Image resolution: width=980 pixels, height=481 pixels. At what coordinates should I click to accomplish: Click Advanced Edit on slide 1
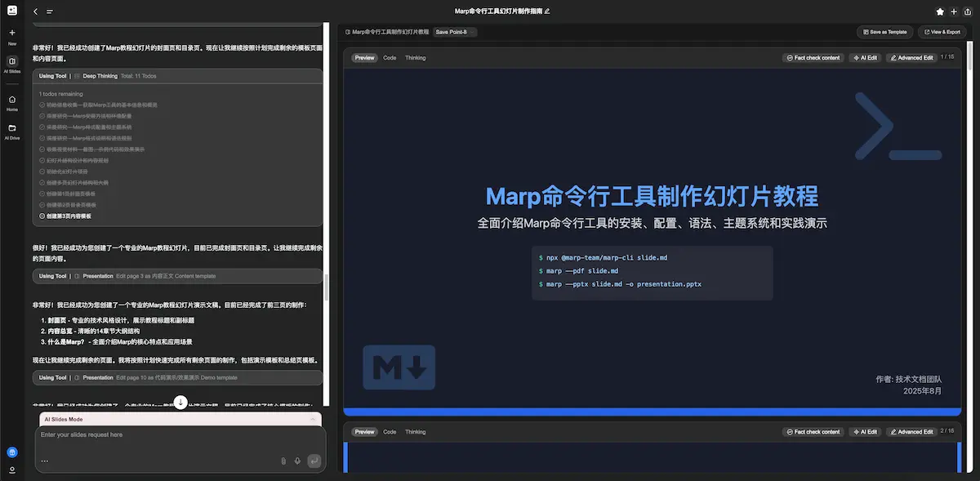(911, 58)
